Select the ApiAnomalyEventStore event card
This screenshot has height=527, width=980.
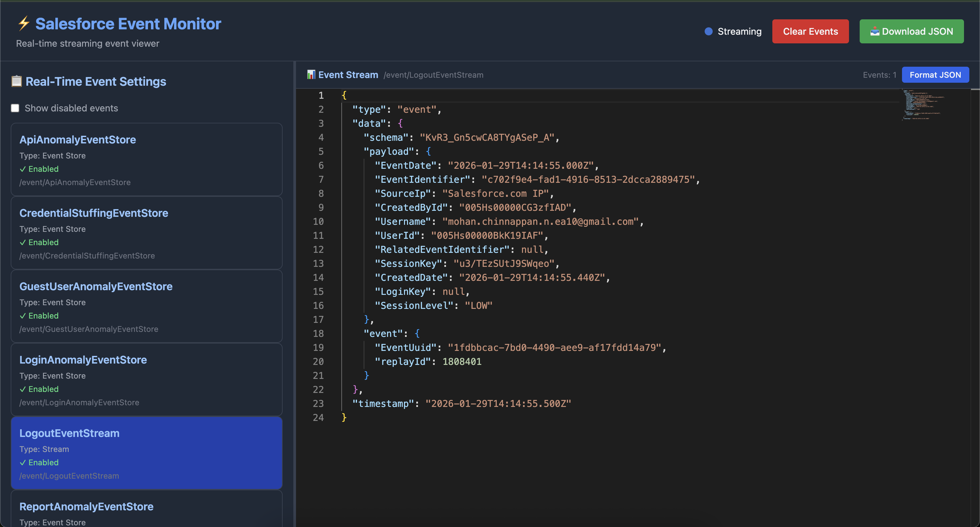(x=146, y=159)
